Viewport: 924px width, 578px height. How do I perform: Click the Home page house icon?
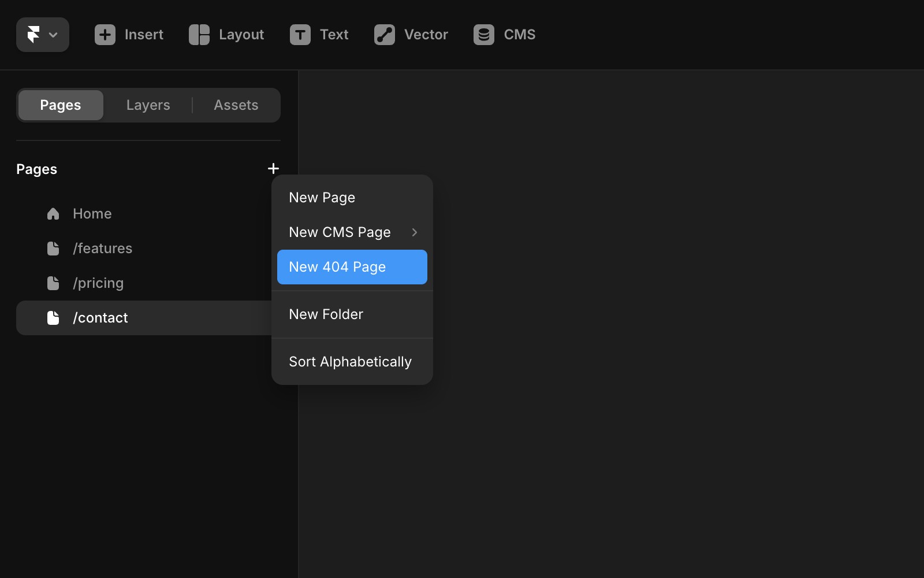(x=53, y=214)
